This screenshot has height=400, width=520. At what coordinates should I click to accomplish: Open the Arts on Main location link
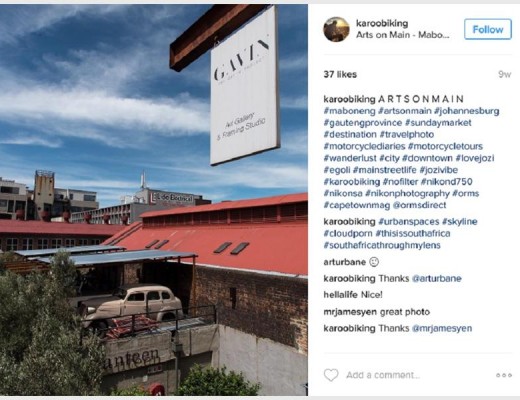click(403, 35)
